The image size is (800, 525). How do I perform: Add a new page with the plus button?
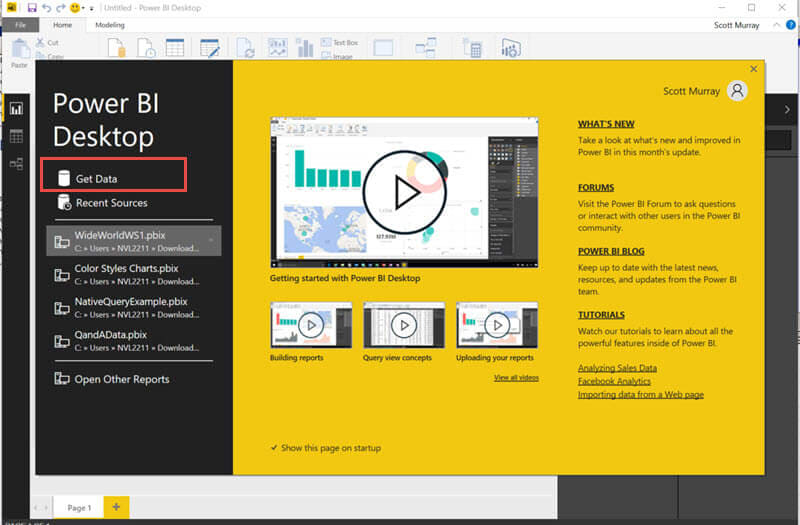coord(116,507)
